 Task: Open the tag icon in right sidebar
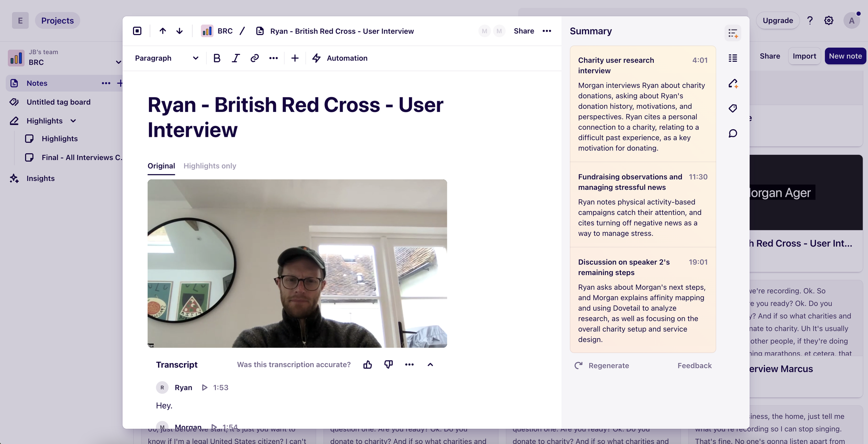point(733,108)
